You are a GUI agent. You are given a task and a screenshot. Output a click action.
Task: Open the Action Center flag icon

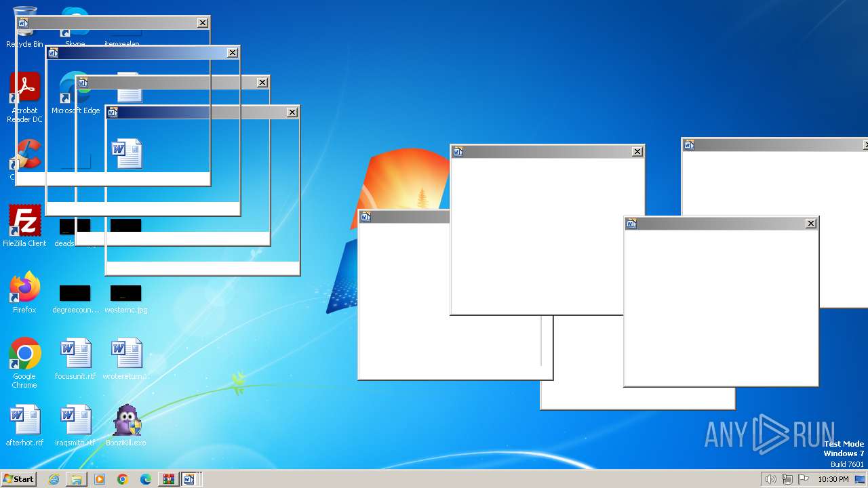point(804,479)
